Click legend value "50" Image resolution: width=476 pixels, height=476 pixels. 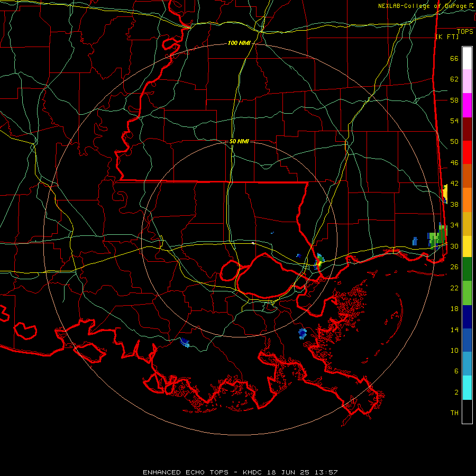click(x=454, y=142)
